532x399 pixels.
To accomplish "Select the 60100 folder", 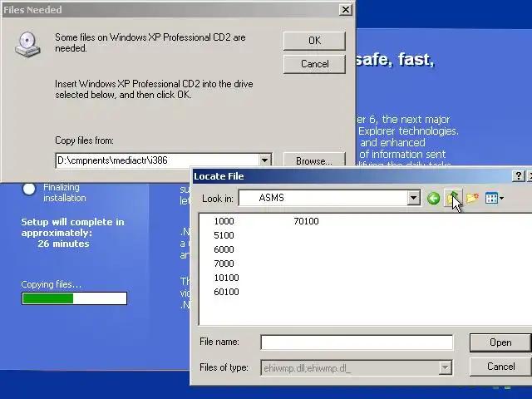I will (226, 292).
